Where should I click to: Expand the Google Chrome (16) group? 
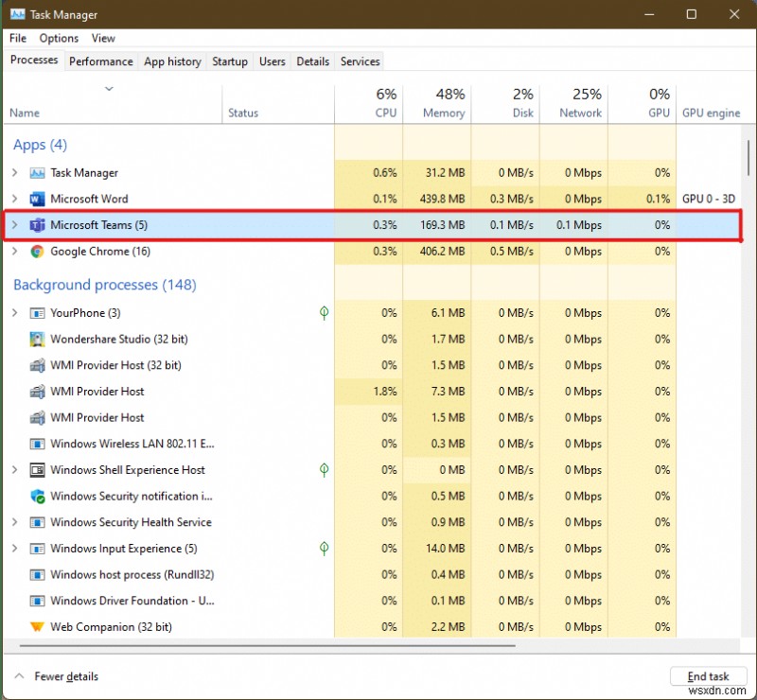point(14,251)
